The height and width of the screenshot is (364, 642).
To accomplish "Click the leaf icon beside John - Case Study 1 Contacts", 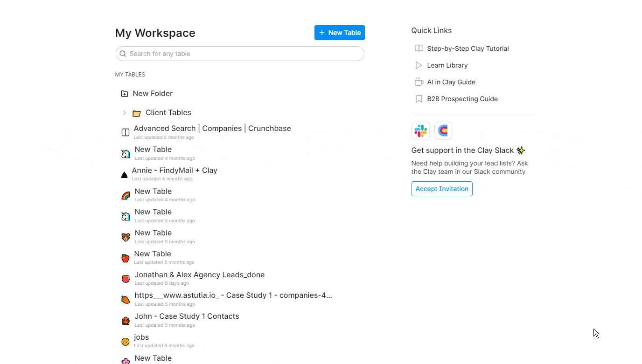I will (x=126, y=321).
